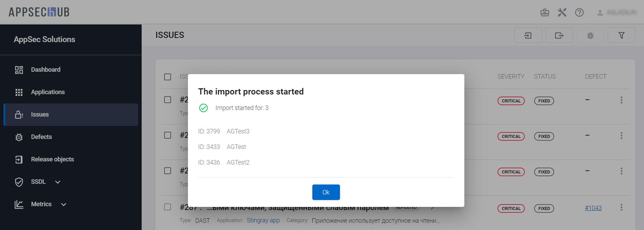Viewport: 644px width, 230px height.
Task: Click the AppSecHub logo
Action: 39,12
